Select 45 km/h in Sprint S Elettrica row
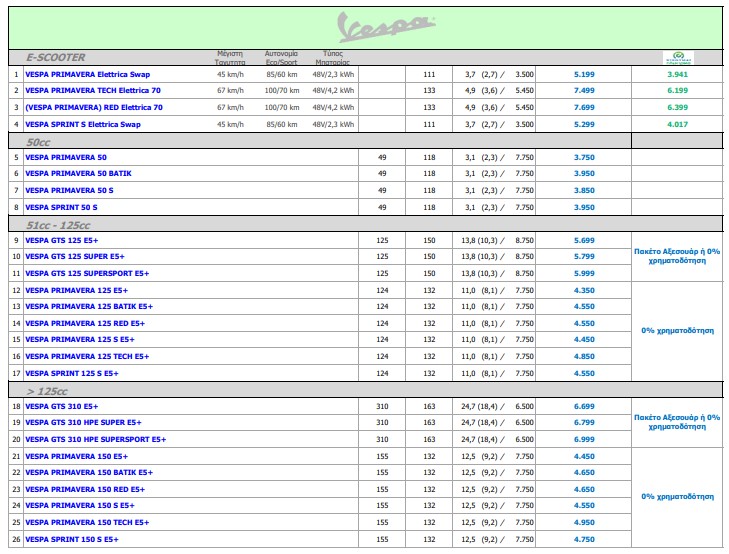729x554 pixels. point(230,125)
